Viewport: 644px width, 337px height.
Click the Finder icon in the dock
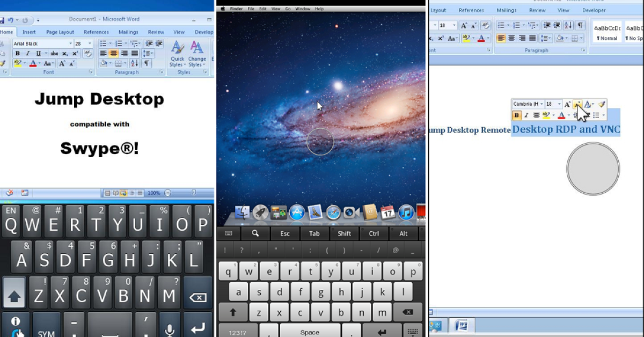[242, 213]
